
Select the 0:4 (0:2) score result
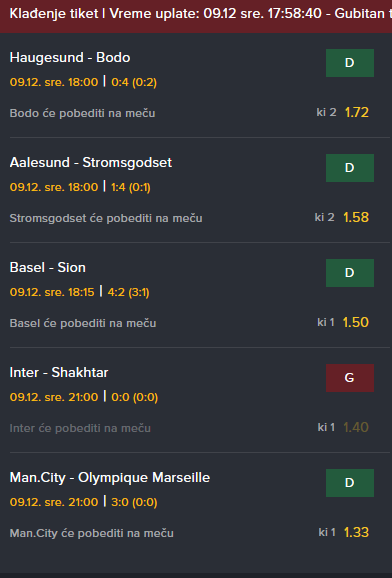coord(134,82)
